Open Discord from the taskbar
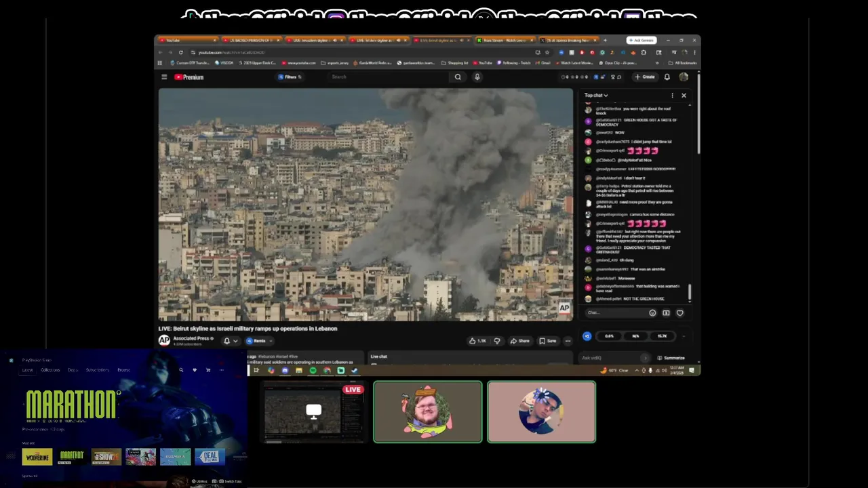868x488 pixels. 285,371
